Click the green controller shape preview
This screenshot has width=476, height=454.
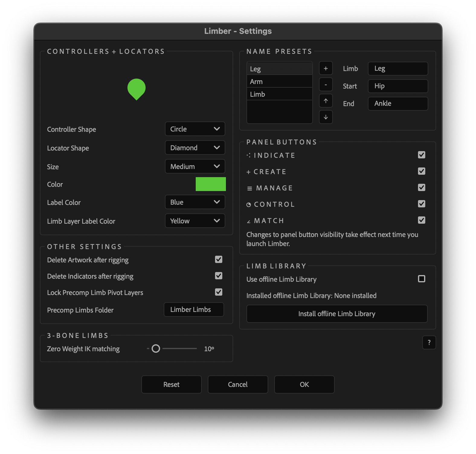(137, 89)
